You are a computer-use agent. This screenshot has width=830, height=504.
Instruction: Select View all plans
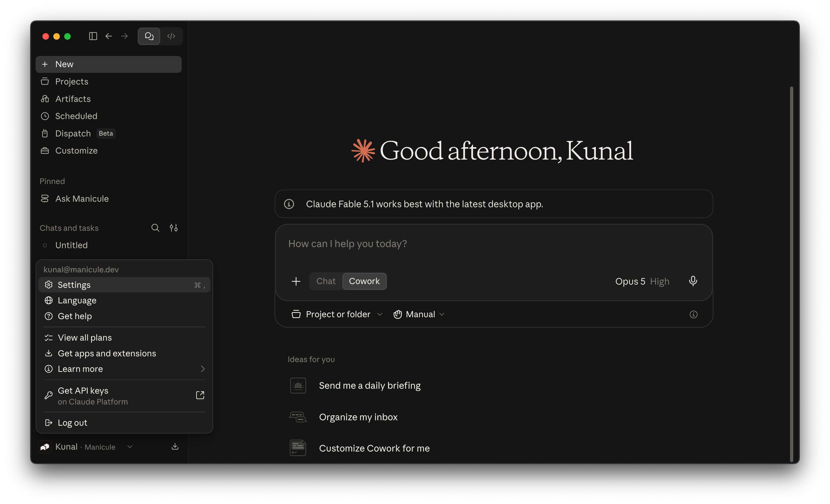(x=124, y=338)
